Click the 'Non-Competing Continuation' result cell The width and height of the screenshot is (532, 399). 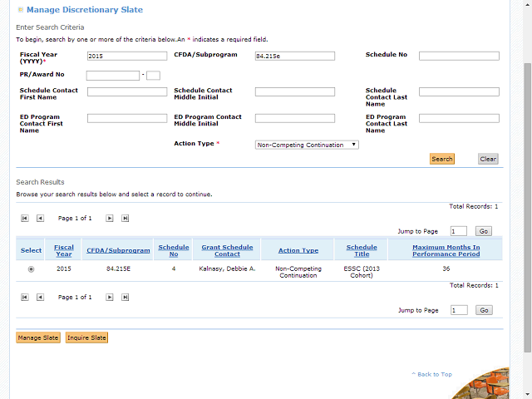coord(298,272)
